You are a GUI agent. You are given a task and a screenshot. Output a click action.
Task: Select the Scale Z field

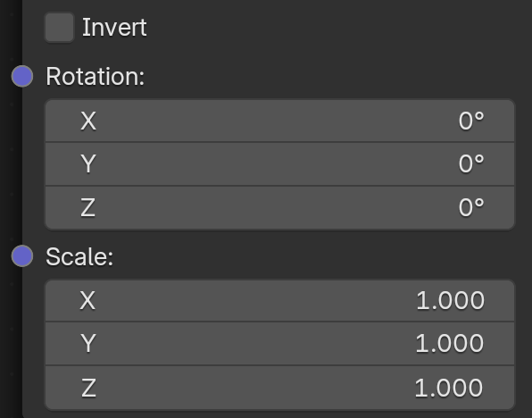coord(280,388)
